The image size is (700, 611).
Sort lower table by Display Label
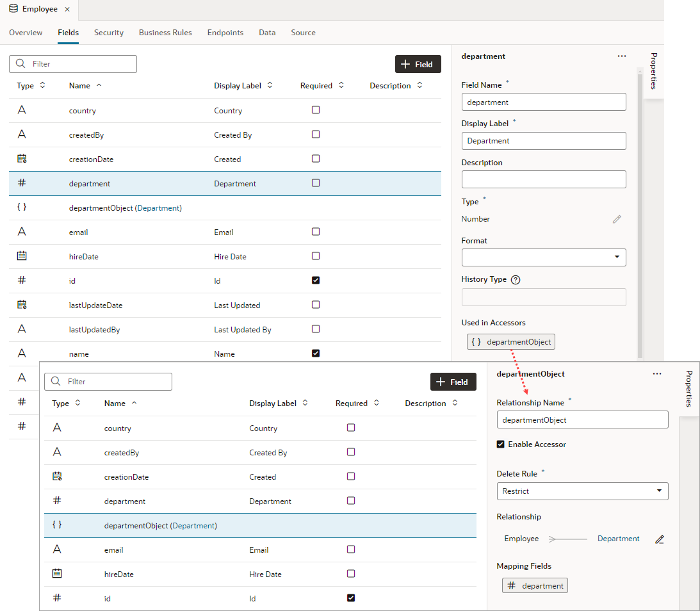(x=305, y=403)
